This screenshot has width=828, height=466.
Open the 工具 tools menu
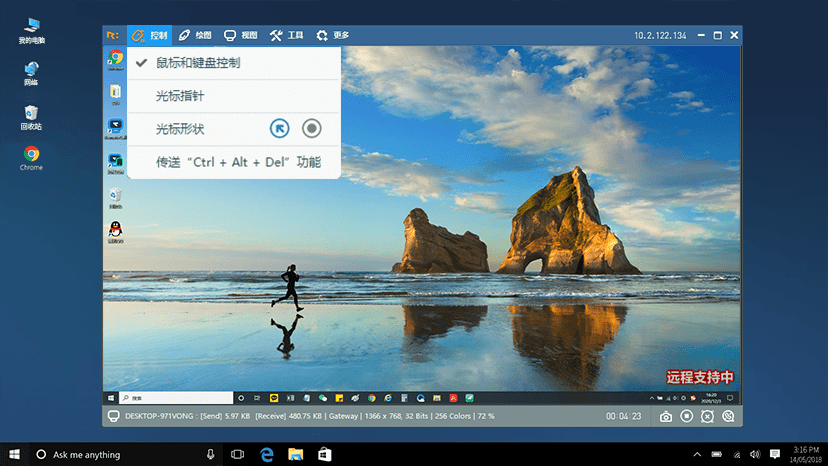[x=287, y=35]
